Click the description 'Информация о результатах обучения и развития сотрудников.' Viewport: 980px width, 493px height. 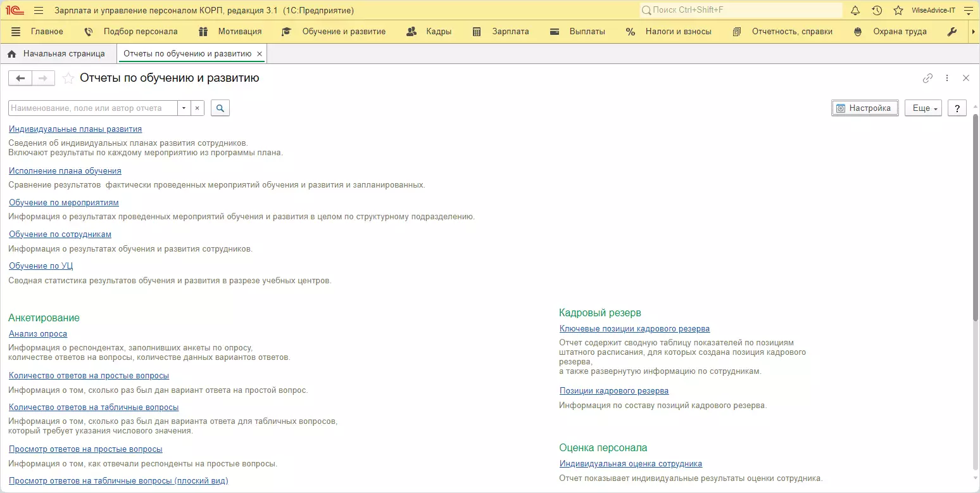point(130,249)
